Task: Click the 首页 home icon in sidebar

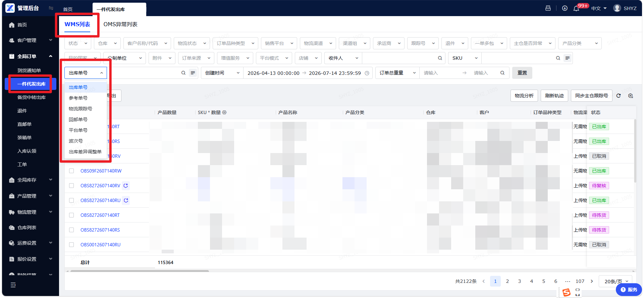Action: pos(12,25)
